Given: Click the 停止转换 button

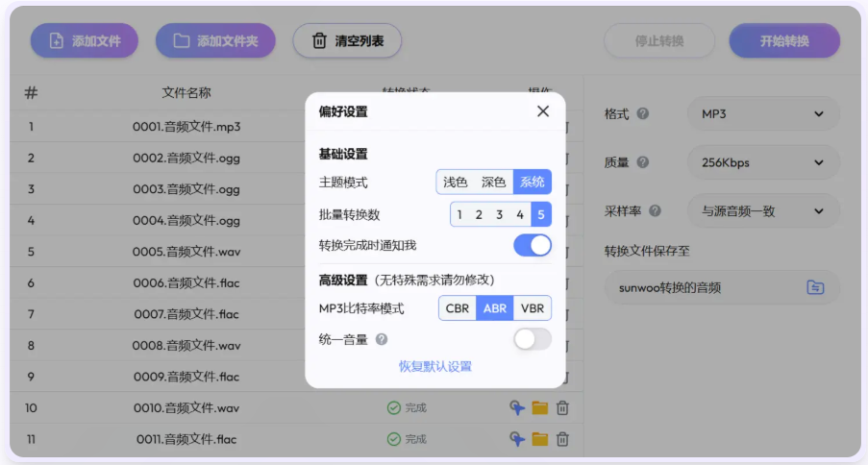Looking at the screenshot, I should [659, 40].
